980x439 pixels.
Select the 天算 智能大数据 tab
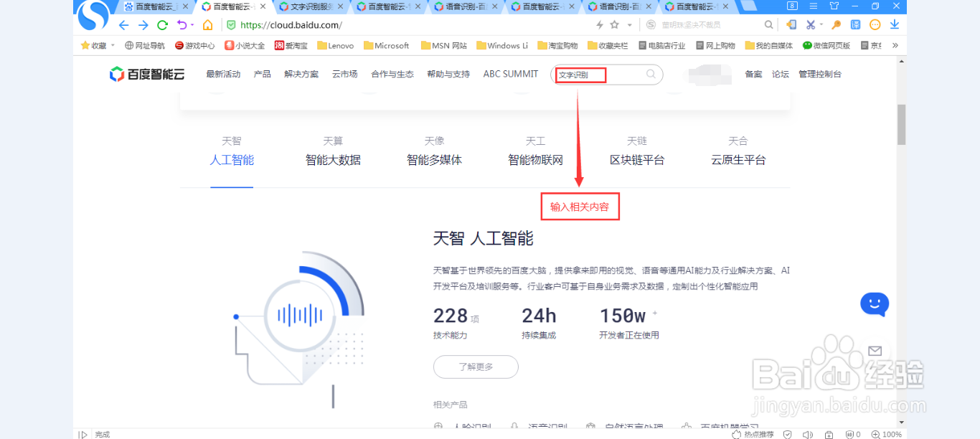(x=333, y=151)
